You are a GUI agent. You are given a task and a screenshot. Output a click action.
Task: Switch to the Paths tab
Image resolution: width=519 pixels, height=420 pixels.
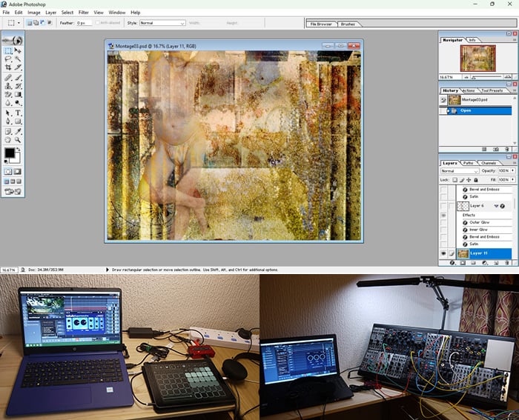[x=468, y=163]
